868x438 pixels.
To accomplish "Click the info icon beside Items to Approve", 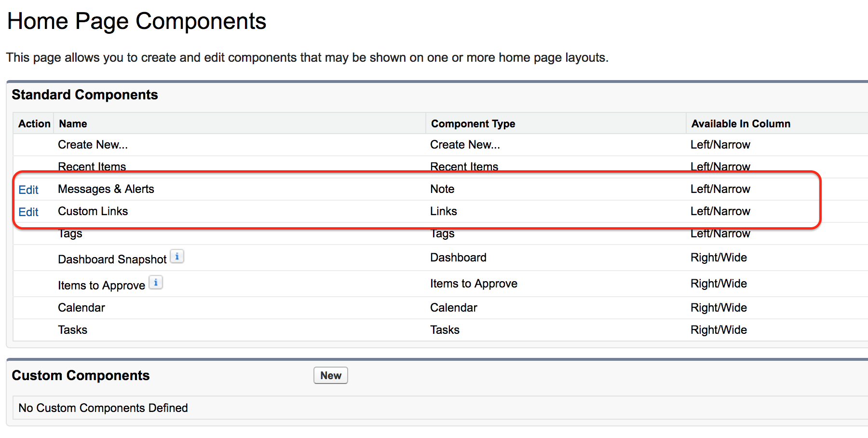I will coord(156,283).
